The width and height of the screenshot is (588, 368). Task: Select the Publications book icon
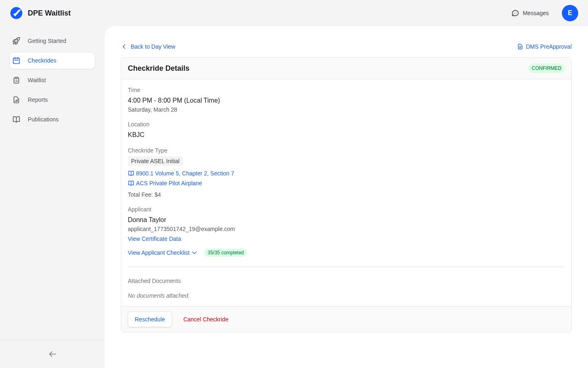coord(16,119)
